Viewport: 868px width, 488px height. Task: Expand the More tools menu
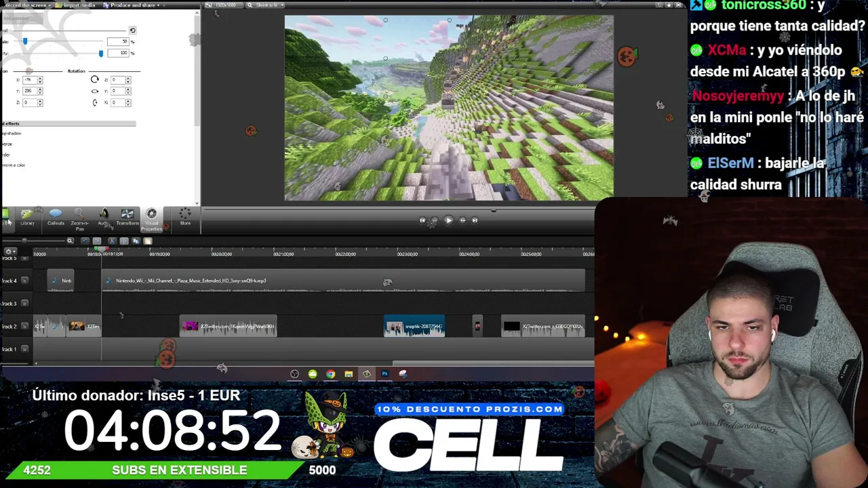pos(185,218)
